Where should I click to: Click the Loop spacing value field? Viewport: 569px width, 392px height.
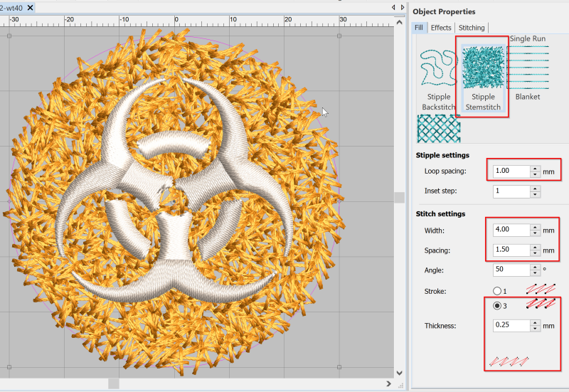click(x=511, y=171)
